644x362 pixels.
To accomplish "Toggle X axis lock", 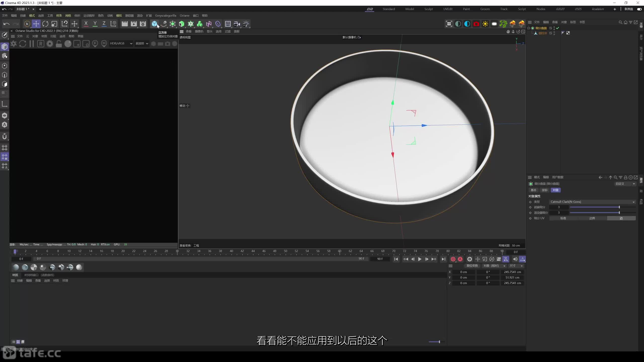I will [86, 24].
